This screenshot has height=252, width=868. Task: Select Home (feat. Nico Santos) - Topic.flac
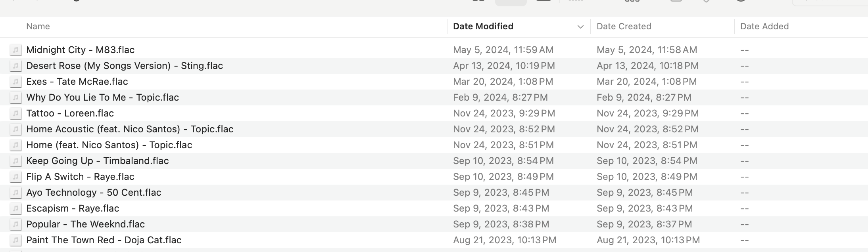tap(109, 145)
